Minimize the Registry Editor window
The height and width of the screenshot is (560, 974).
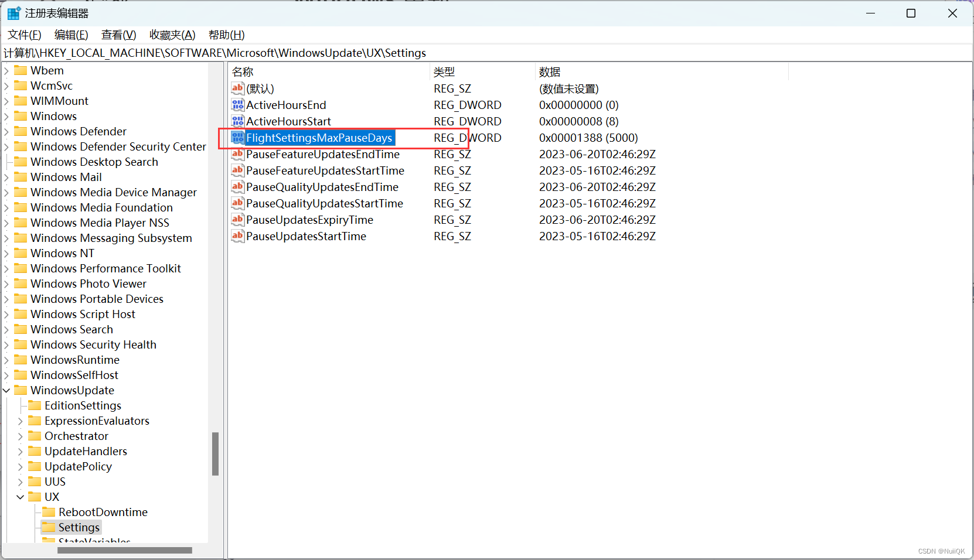[871, 13]
